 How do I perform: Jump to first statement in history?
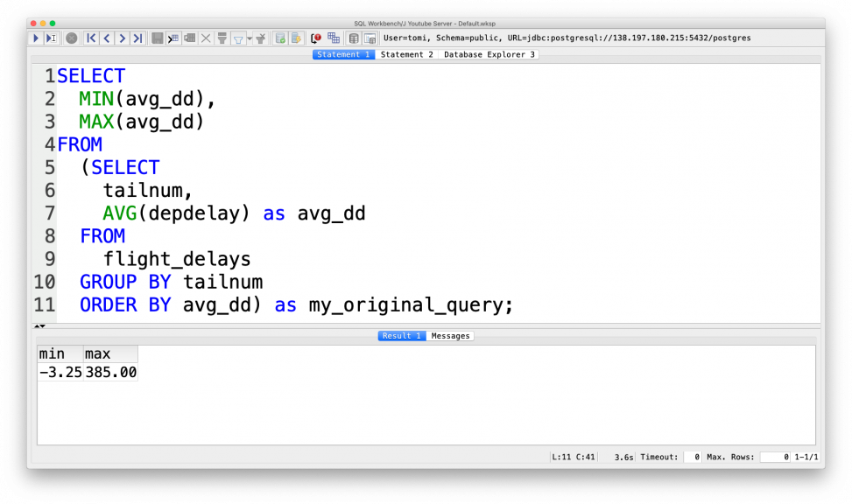click(90, 38)
